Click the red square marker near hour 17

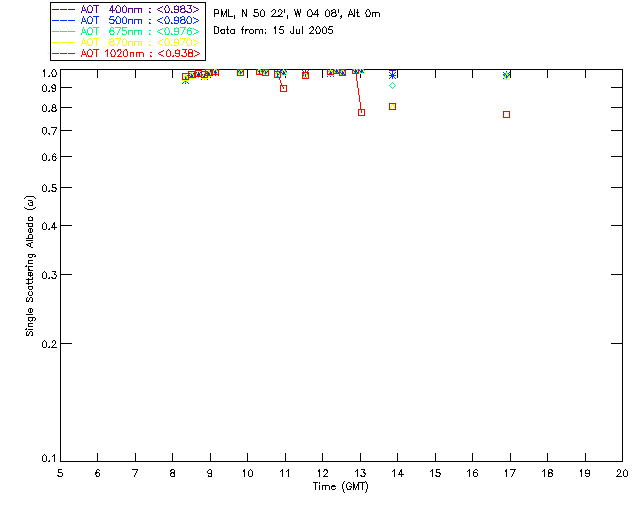point(507,115)
